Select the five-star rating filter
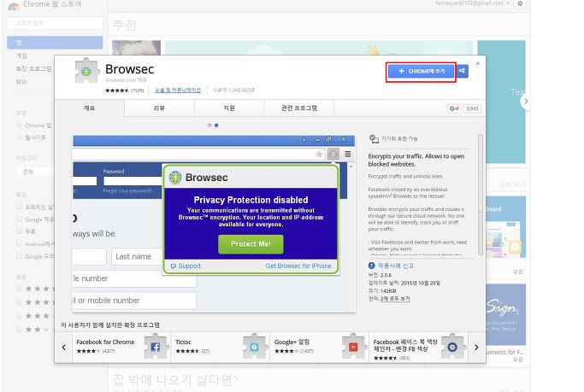This screenshot has width=584, height=392. pyautogui.click(x=20, y=289)
